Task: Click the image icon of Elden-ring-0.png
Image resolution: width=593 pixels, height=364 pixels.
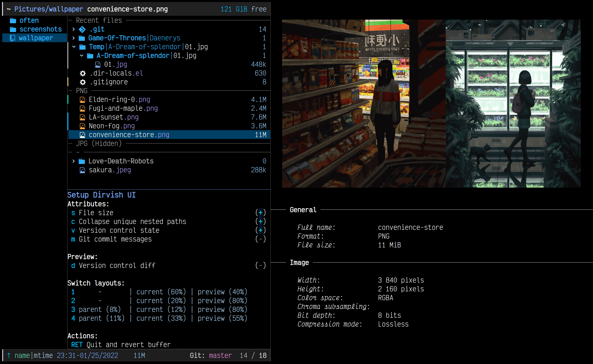Action: (82, 100)
